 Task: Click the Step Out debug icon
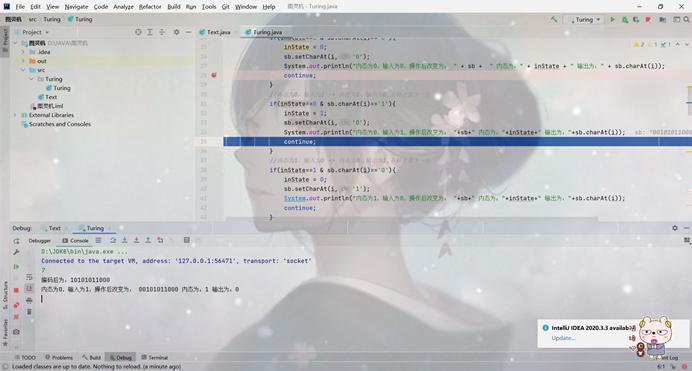click(148, 240)
